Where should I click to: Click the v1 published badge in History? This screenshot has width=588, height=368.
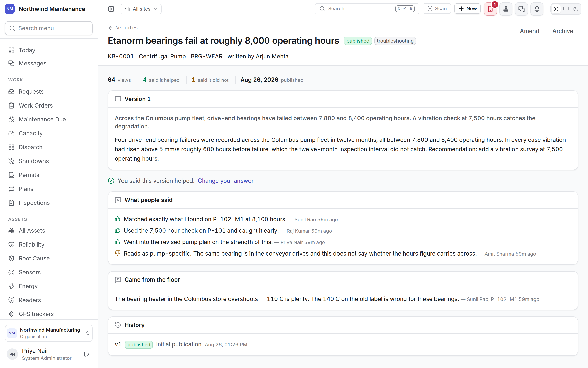(x=139, y=345)
